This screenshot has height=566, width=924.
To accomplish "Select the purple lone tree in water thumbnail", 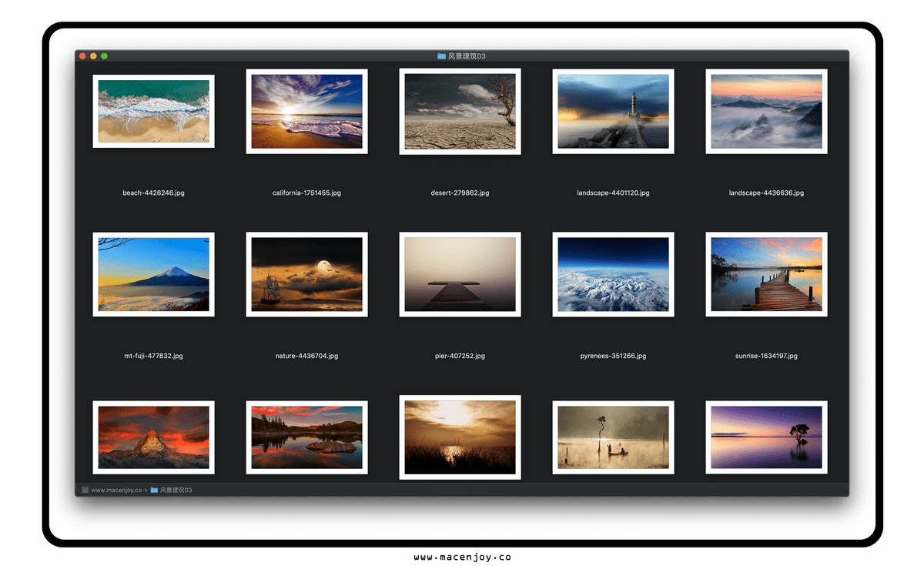I will pos(766,437).
